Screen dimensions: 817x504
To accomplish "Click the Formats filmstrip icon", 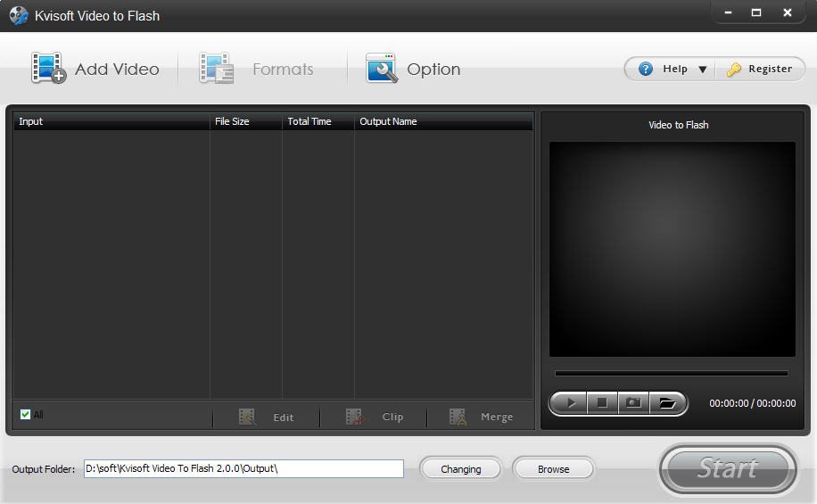I will [x=216, y=68].
